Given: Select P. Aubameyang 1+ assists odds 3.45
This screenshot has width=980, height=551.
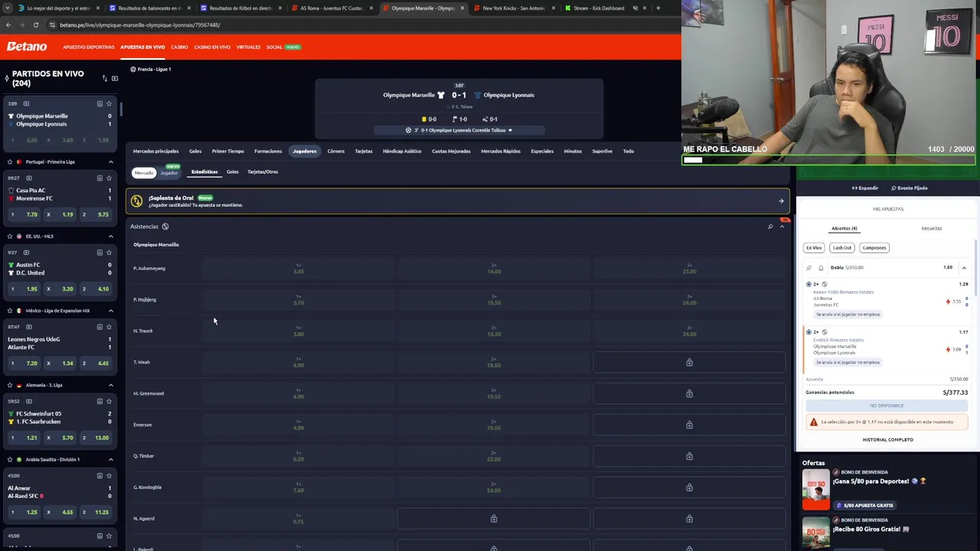Looking at the screenshot, I should (x=299, y=269).
